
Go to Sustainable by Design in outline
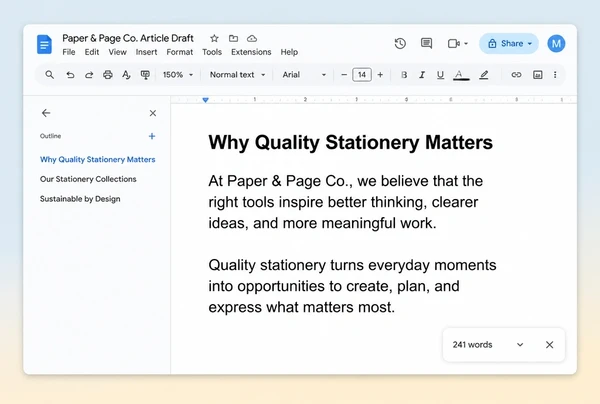point(80,199)
